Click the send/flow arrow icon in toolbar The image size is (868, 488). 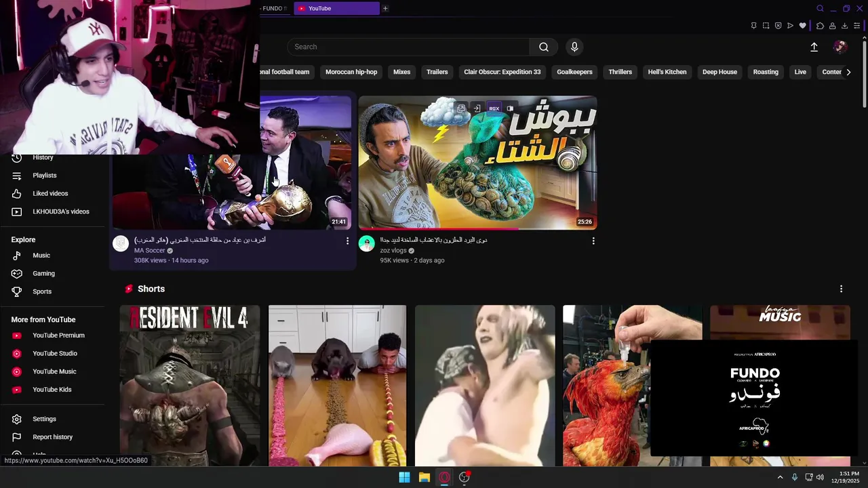point(790,26)
